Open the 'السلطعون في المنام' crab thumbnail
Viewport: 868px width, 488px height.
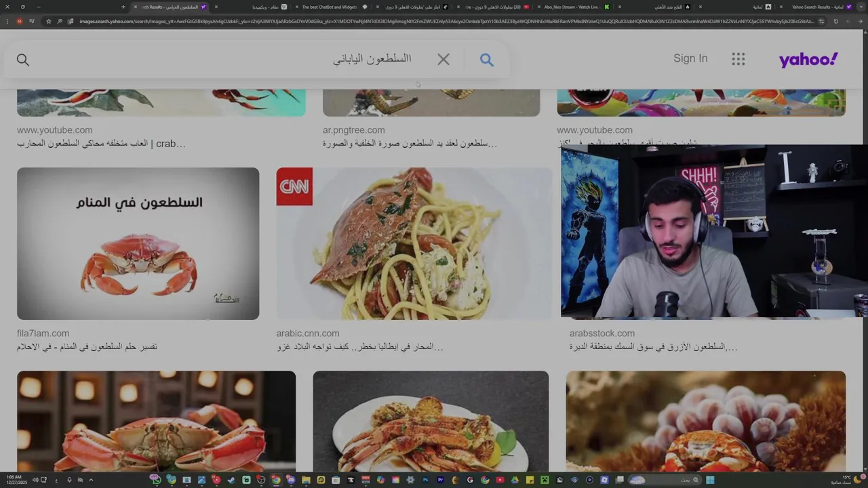coord(138,243)
